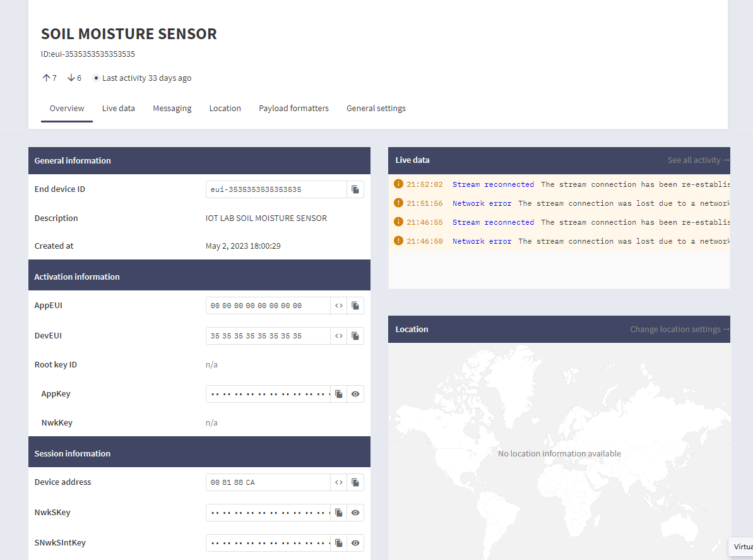Screen dimensions: 753x560
Task: Copy the End device ID value
Action: pos(355,189)
